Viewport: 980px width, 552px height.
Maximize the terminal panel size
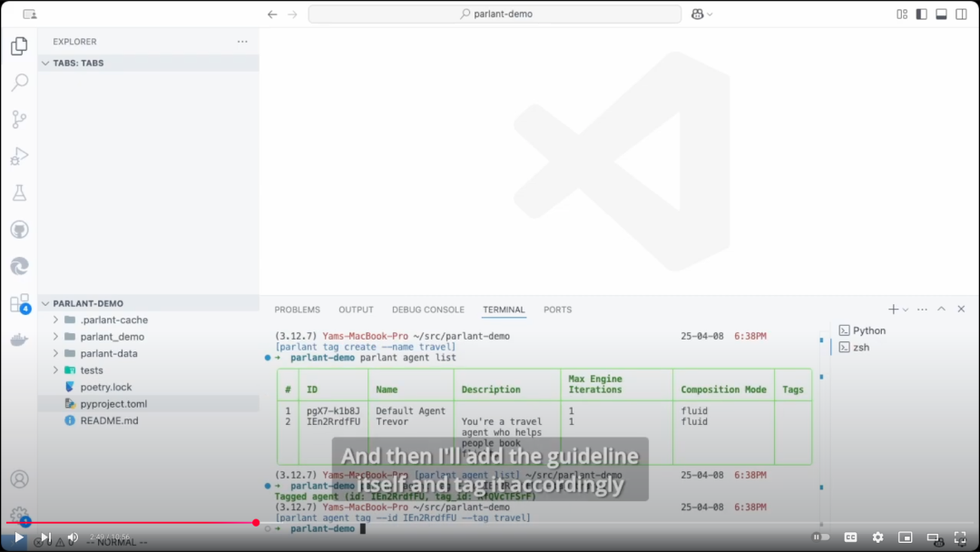click(941, 310)
